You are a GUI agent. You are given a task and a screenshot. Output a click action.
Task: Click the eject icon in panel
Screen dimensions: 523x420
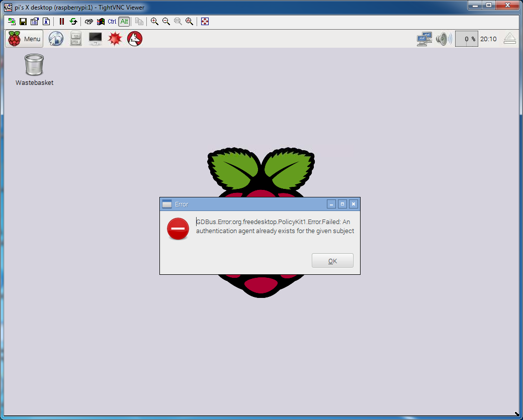510,39
